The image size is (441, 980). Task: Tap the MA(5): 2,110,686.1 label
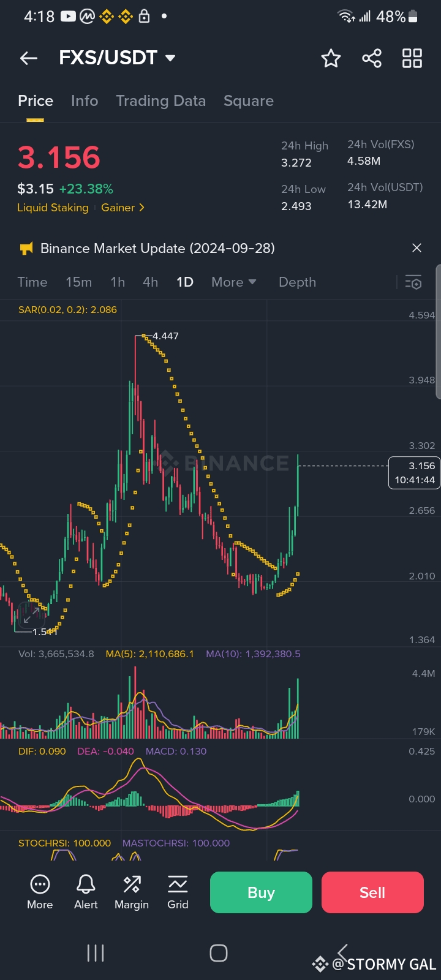150,654
